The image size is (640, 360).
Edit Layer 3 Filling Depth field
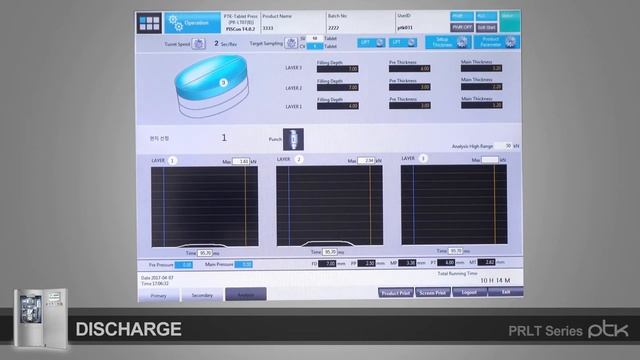pos(338,69)
